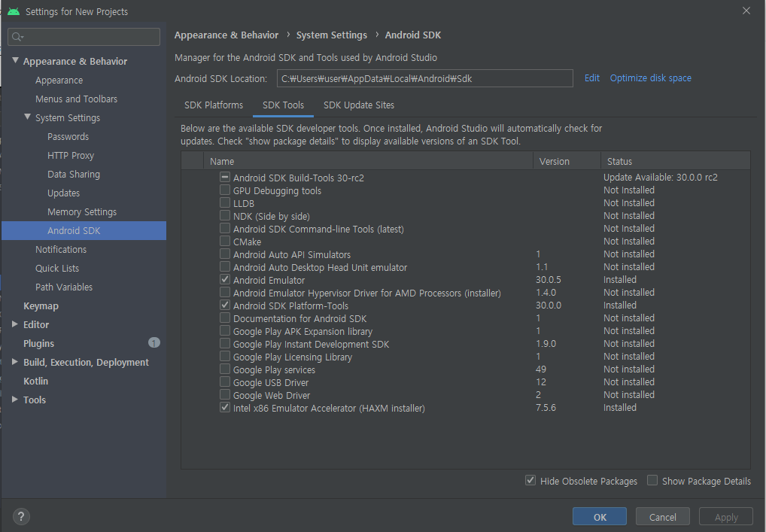Enable Show Package Details
Image resolution: width=766 pixels, height=532 pixels.
coord(652,481)
